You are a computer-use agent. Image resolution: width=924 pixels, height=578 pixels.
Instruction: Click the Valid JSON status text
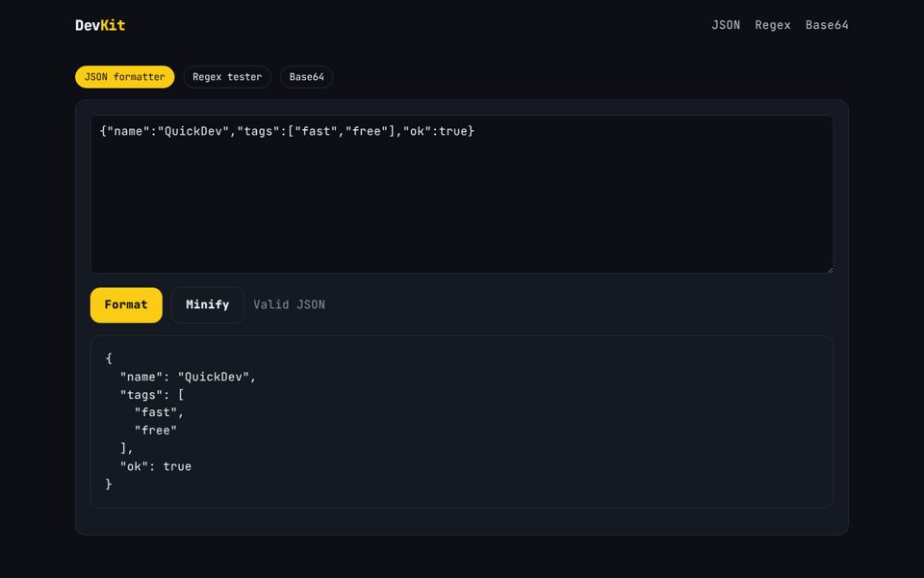[x=290, y=305]
